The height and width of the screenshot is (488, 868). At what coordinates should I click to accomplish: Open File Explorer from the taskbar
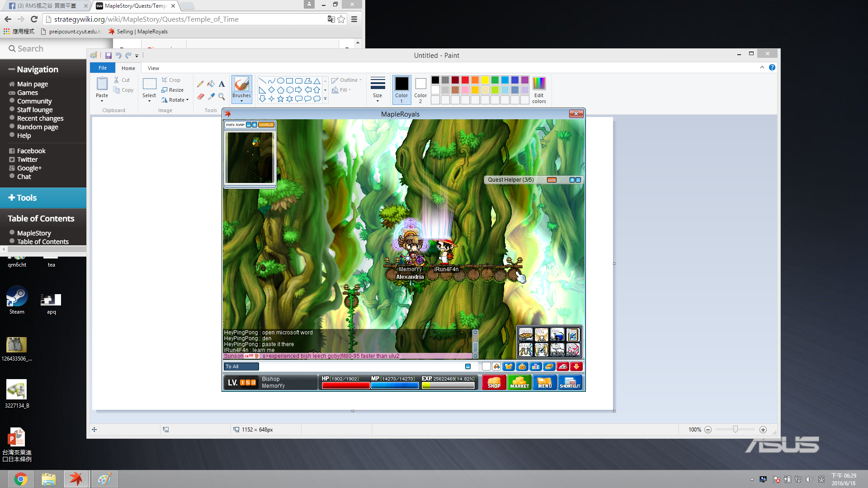click(48, 479)
